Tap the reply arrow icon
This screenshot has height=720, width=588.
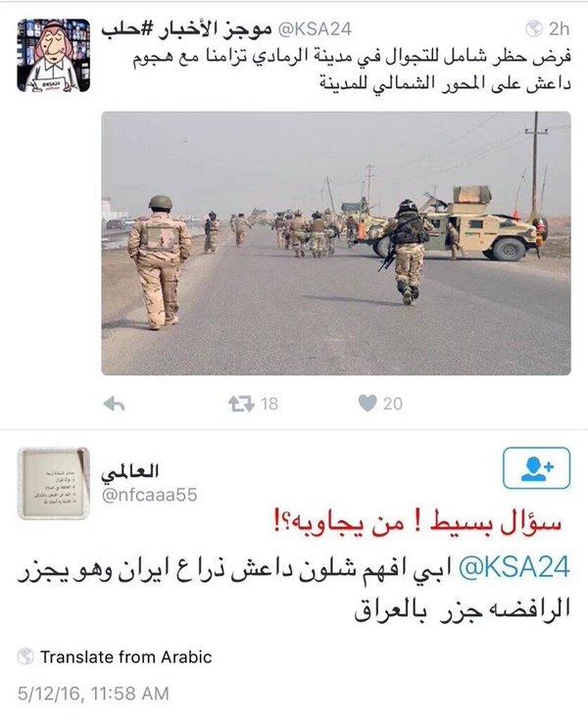click(114, 404)
